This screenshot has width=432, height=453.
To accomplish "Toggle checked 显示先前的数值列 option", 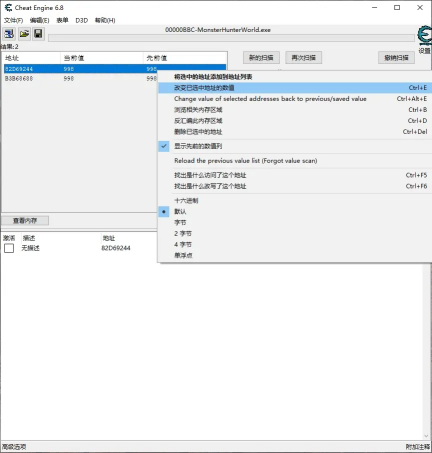I will click(295, 146).
